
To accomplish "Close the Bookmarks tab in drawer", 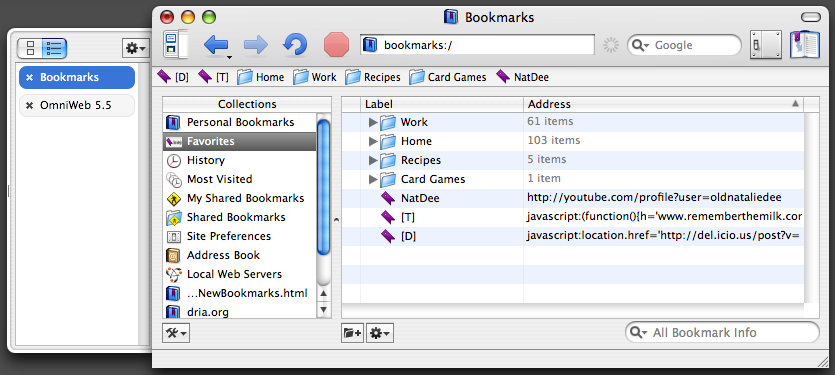I will click(29, 78).
